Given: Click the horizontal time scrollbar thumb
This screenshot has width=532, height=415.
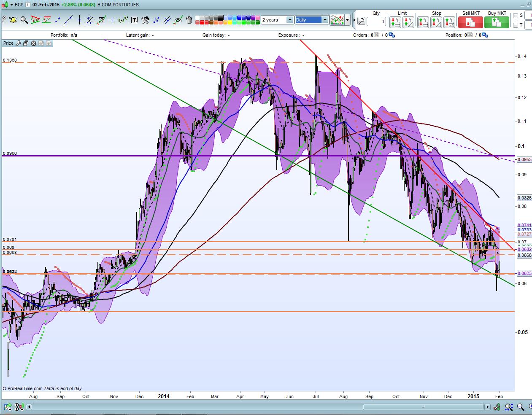Looking at the screenshot, I should coord(423,407).
